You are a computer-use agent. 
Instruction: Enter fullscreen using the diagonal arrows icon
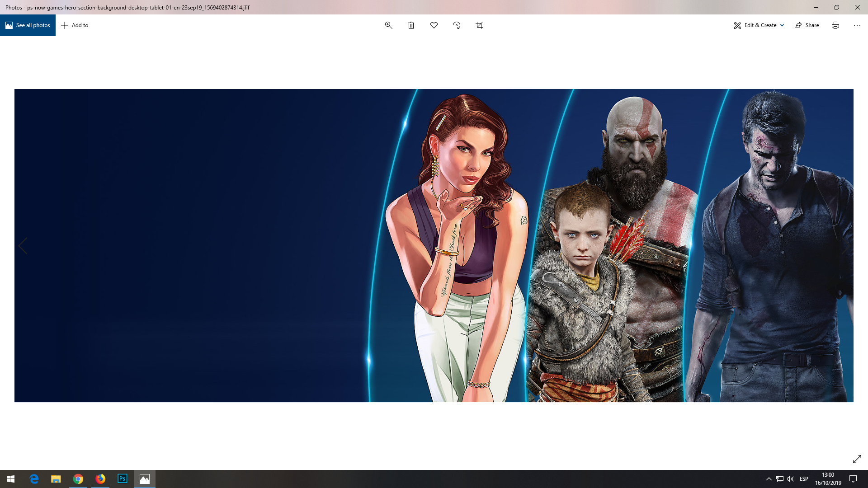coord(857,459)
